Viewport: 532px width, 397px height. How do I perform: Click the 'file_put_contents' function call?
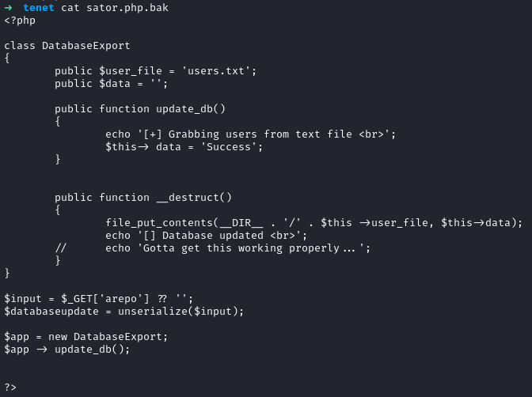(x=159, y=223)
